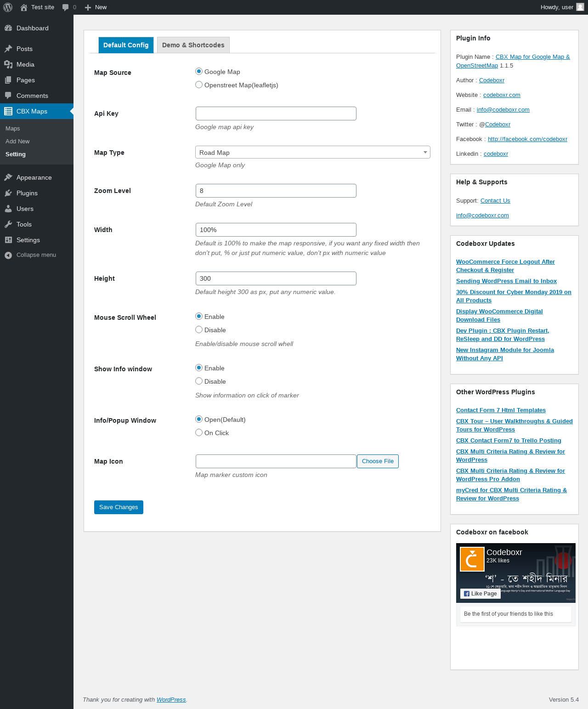Click the Height input field
Screen dimensions: 588x709
coord(276,278)
